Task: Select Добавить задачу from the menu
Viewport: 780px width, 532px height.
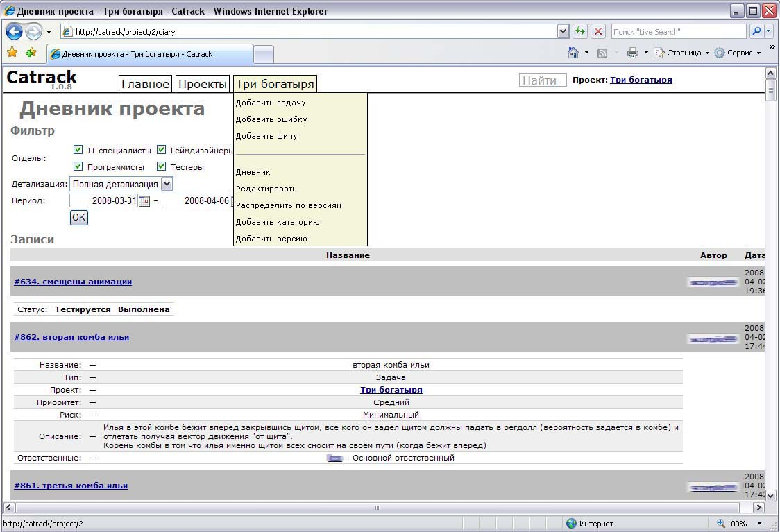Action: pos(271,103)
